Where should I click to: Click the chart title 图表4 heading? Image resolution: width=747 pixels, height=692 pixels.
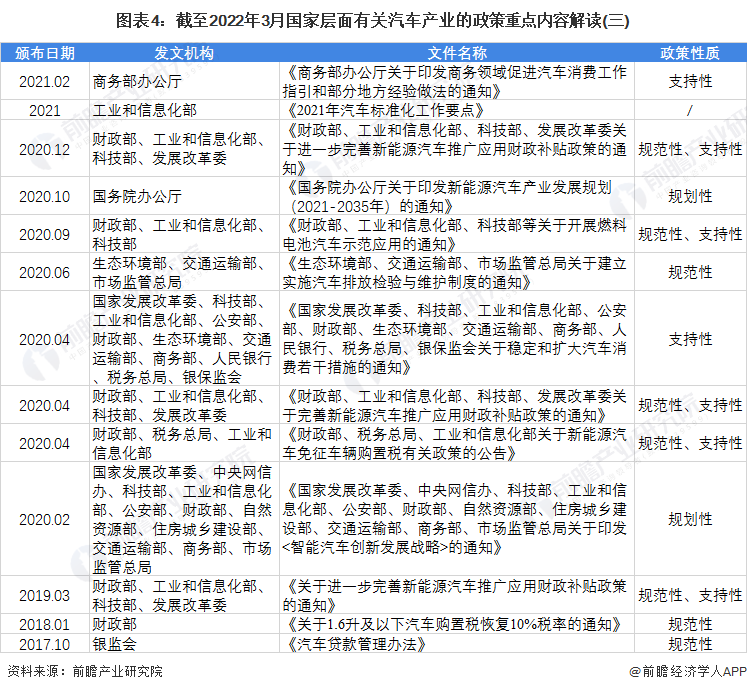[373, 19]
